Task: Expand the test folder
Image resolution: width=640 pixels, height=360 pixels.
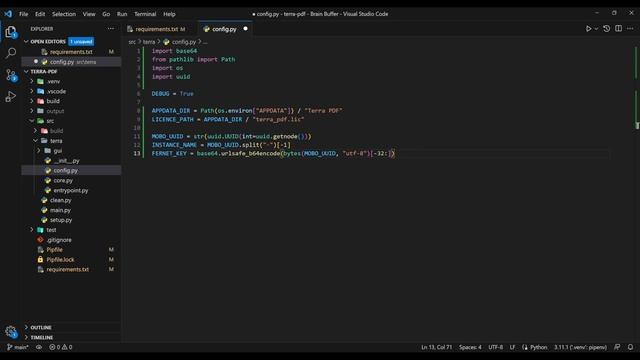Action: pyautogui.click(x=32, y=230)
